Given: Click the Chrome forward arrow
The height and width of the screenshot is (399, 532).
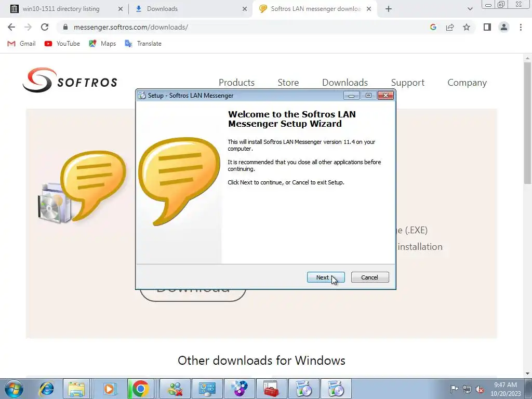Looking at the screenshot, I should pos(28,27).
